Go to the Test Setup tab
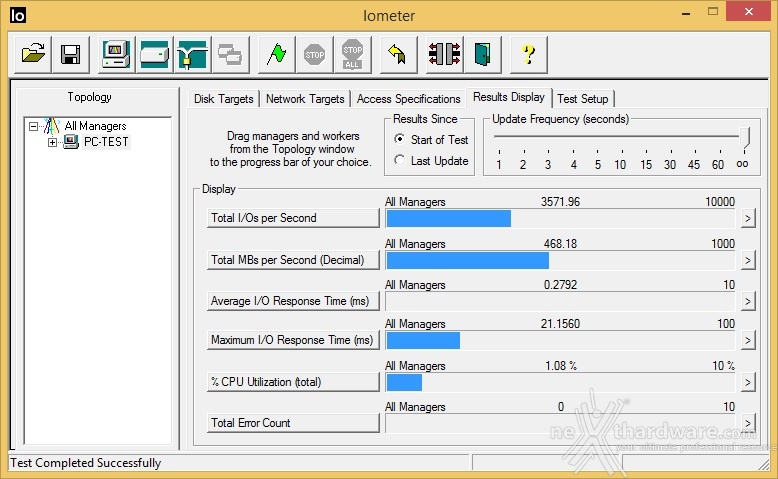778x479 pixels. (x=583, y=99)
